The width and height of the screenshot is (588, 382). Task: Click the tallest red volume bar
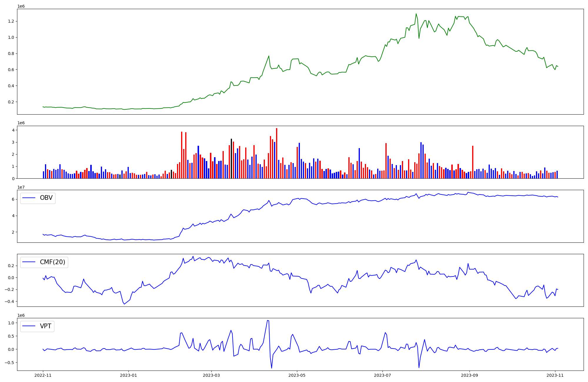point(277,153)
